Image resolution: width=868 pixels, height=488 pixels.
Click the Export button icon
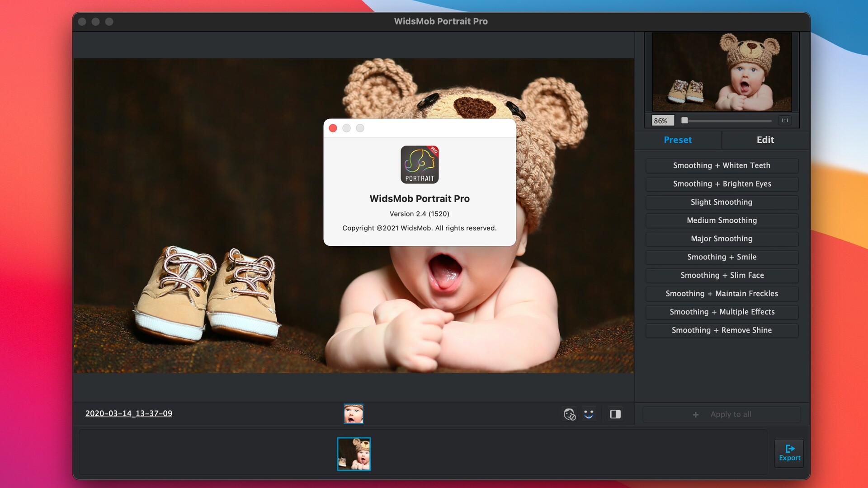point(789,448)
